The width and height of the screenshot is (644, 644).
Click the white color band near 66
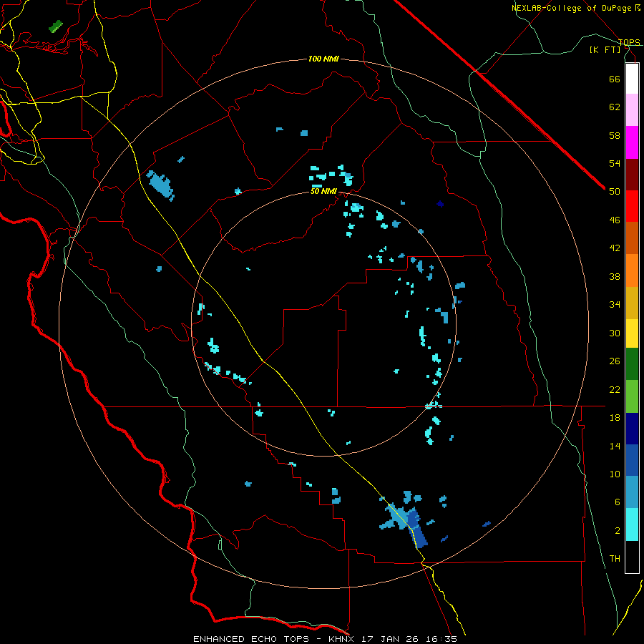632,79
